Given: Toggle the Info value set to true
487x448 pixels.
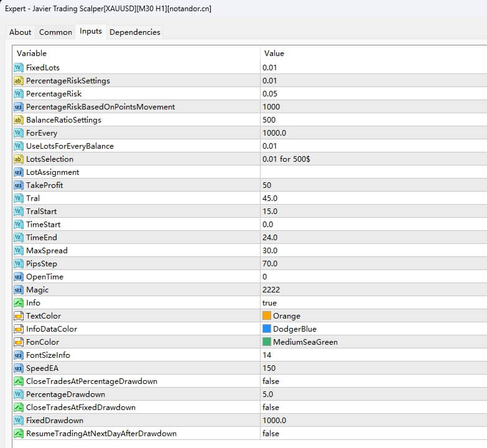Looking at the screenshot, I should coord(269,302).
